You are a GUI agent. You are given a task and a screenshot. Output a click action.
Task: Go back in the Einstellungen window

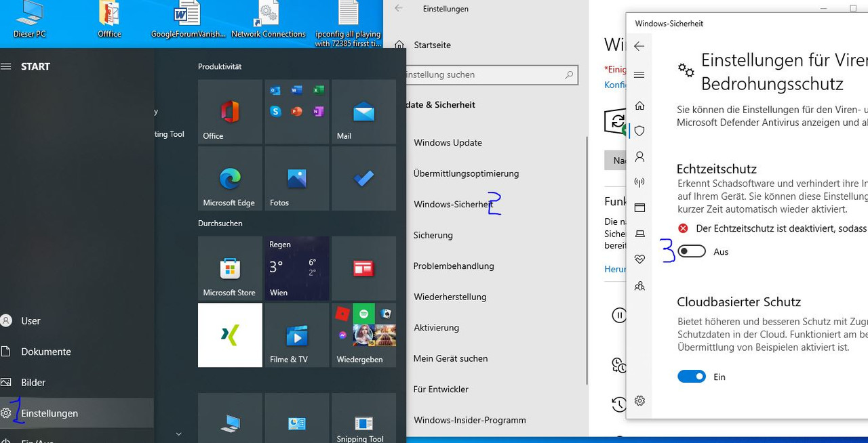coord(399,9)
